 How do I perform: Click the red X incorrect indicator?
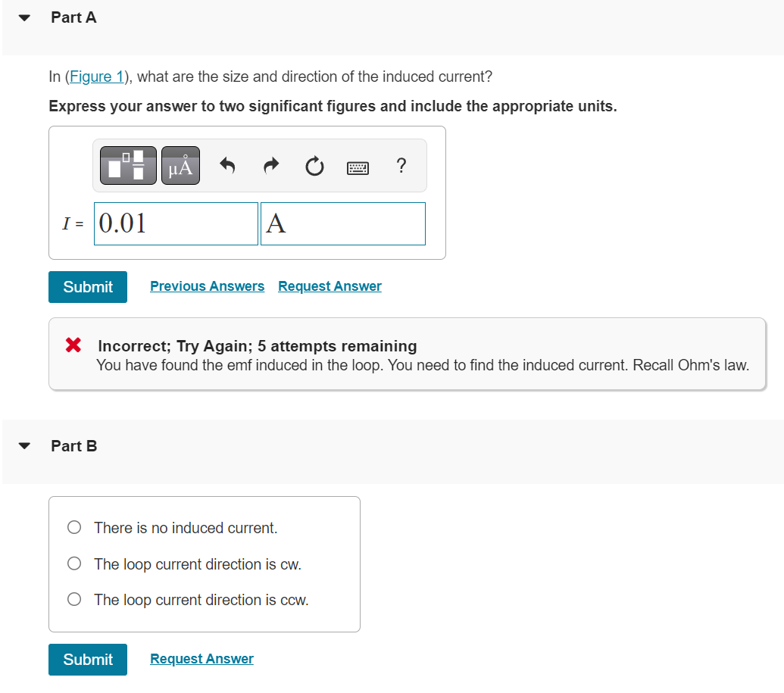coord(73,345)
